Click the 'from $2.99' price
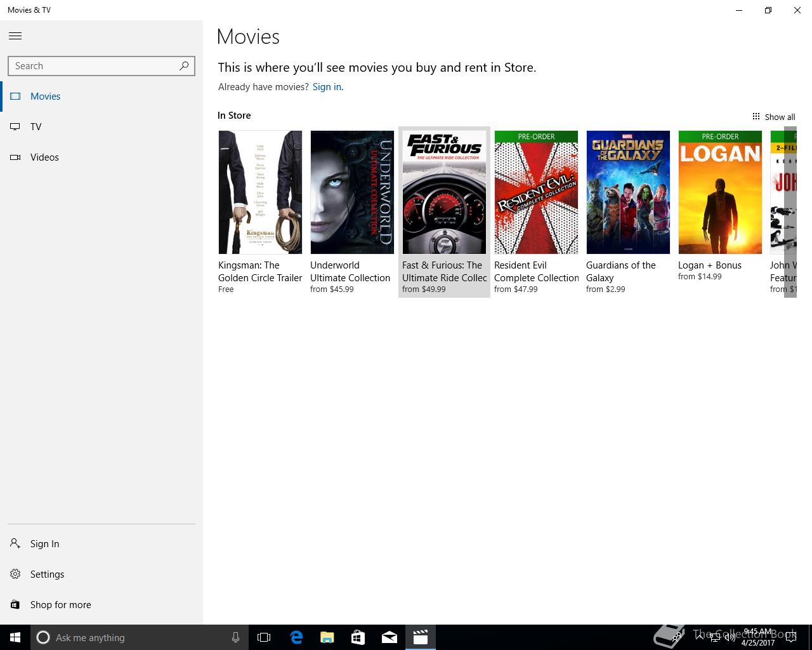The image size is (812, 650). coord(606,289)
